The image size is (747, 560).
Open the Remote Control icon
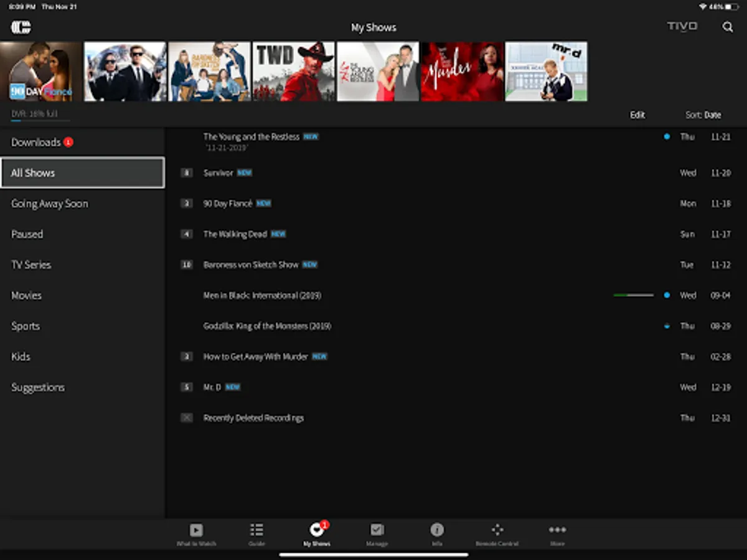click(x=497, y=530)
